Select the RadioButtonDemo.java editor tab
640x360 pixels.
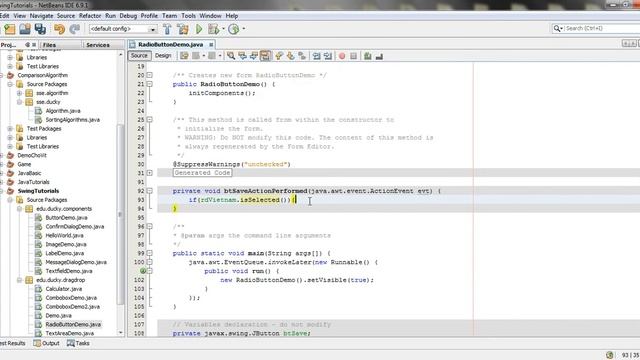tap(171, 44)
